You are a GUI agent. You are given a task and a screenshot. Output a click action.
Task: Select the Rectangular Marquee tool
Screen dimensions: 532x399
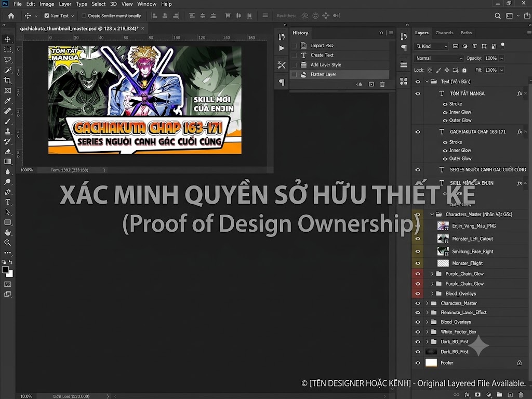coord(7,49)
